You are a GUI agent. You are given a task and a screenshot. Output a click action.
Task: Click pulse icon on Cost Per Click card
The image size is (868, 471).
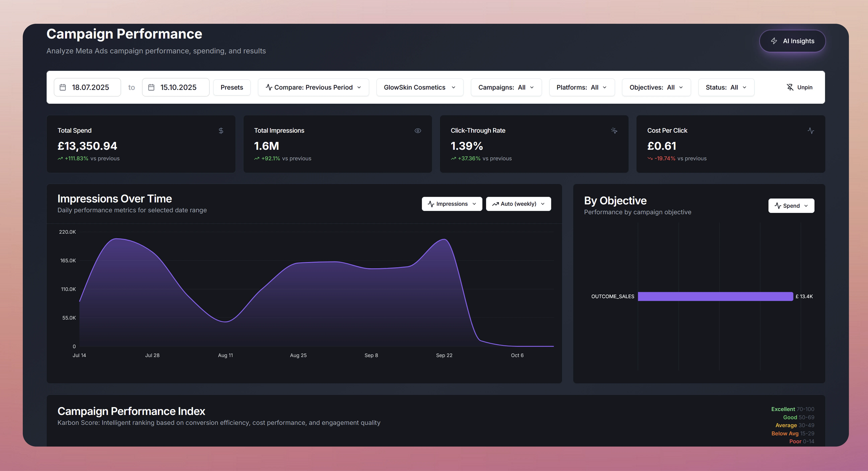click(x=811, y=131)
